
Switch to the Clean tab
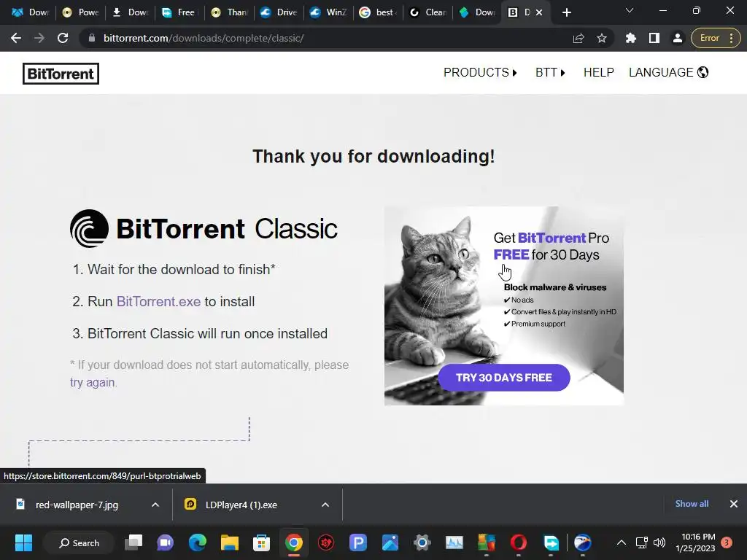pyautogui.click(x=427, y=12)
